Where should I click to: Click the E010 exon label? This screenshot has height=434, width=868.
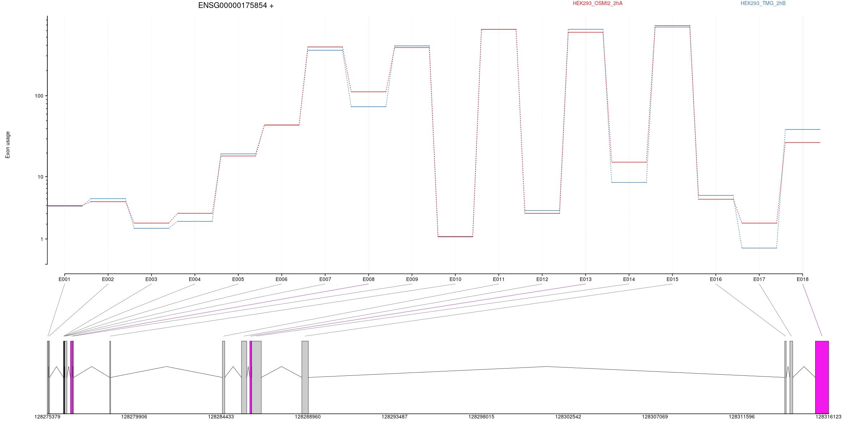coord(455,279)
